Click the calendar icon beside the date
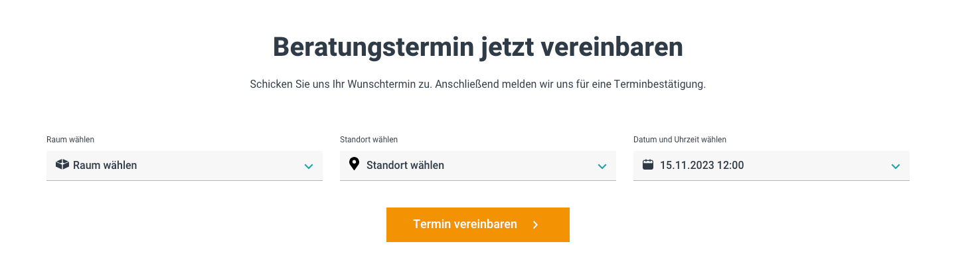This screenshot has height=278, width=980. tap(648, 164)
